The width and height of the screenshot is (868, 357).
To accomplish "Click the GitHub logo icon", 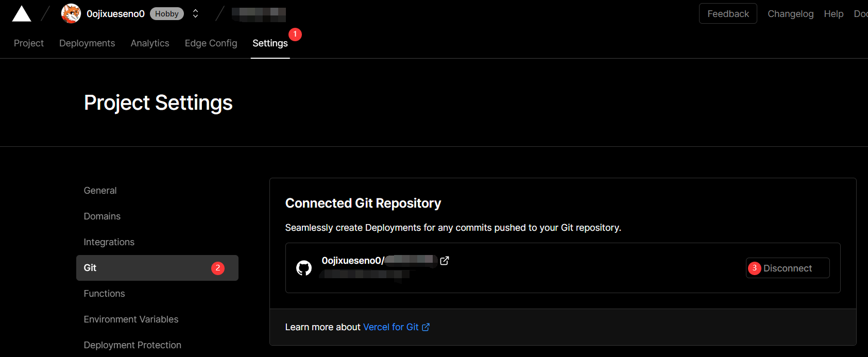I will [304, 268].
